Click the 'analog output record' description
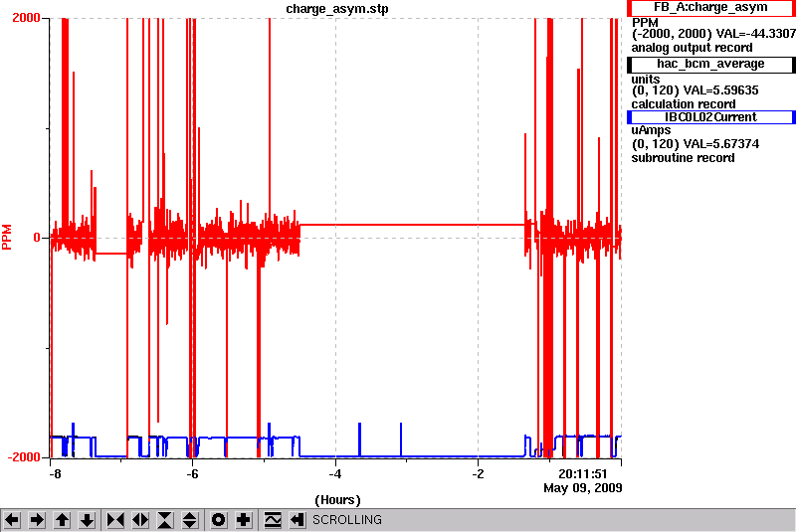 (x=692, y=48)
